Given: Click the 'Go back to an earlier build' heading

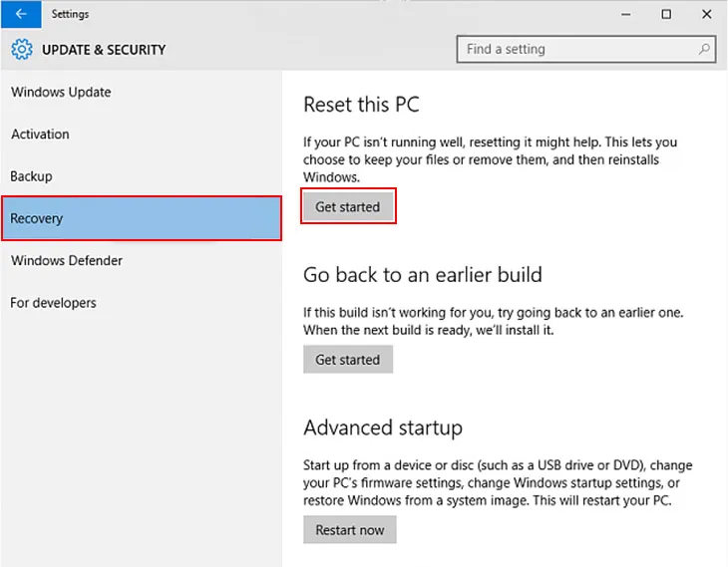Looking at the screenshot, I should click(423, 274).
